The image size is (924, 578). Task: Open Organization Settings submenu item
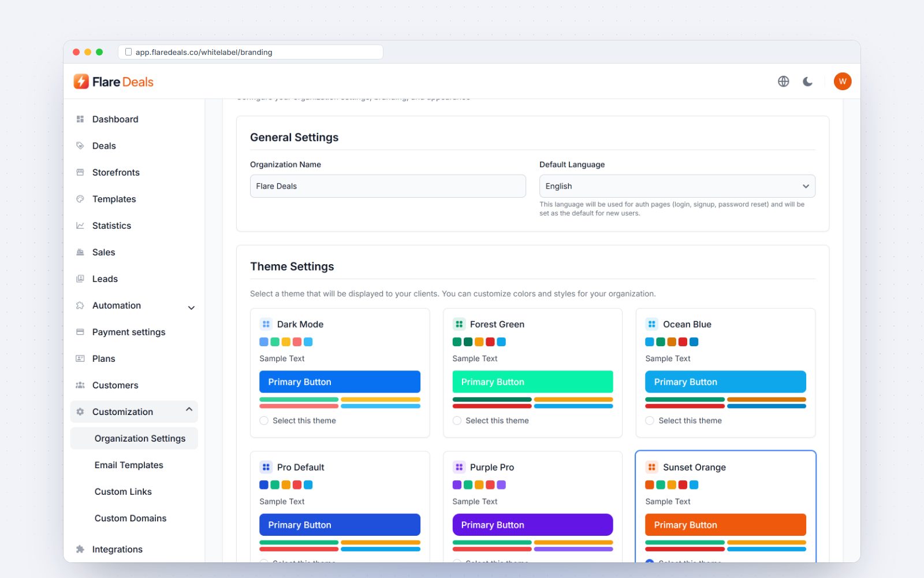(134, 438)
